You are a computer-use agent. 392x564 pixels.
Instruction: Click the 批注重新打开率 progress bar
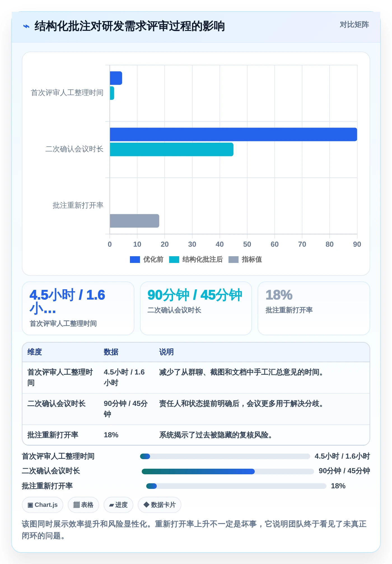236,486
